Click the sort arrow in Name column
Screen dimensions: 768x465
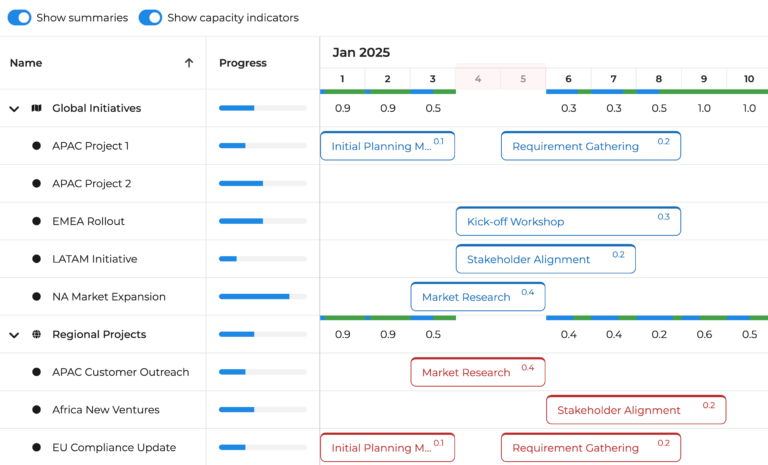pos(189,63)
